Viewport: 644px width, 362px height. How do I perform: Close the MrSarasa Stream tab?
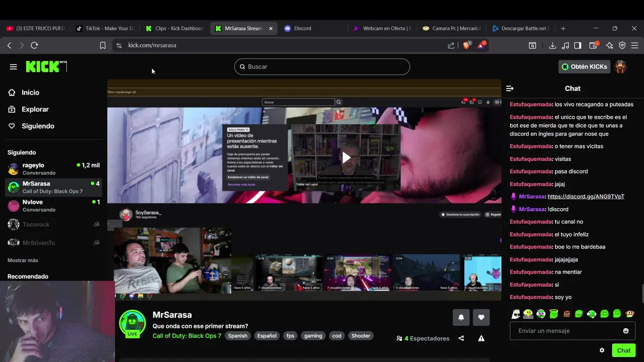pos(271,29)
